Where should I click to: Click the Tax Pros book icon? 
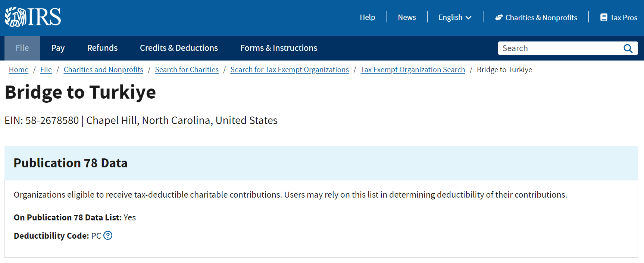tap(603, 18)
